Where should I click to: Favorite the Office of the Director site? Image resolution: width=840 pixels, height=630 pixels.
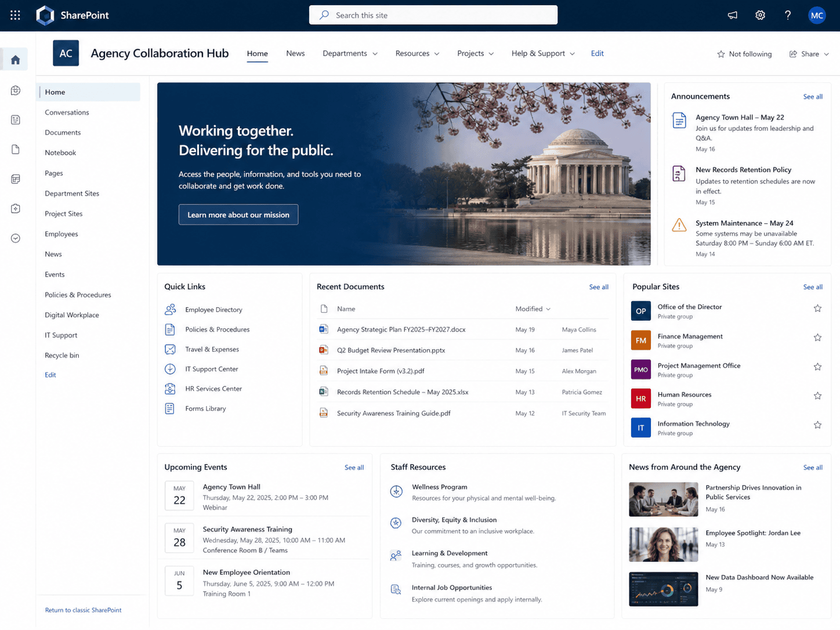817,308
